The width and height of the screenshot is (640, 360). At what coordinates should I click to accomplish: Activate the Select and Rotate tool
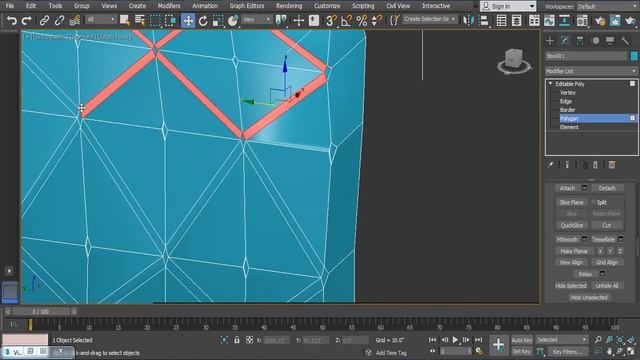click(x=203, y=20)
